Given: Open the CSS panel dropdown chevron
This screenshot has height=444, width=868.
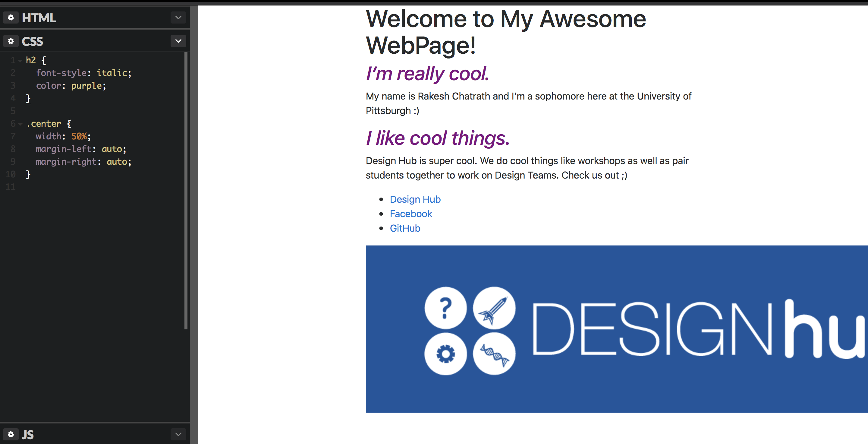Looking at the screenshot, I should pos(178,41).
